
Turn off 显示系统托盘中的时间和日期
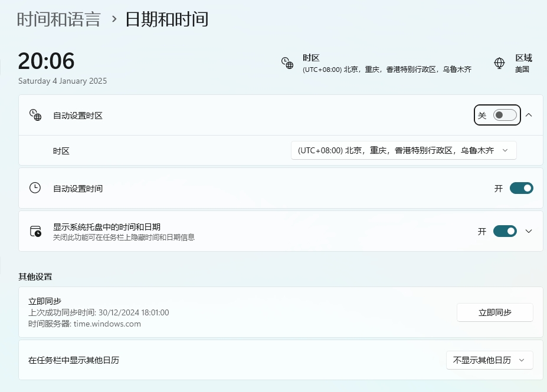pos(505,231)
